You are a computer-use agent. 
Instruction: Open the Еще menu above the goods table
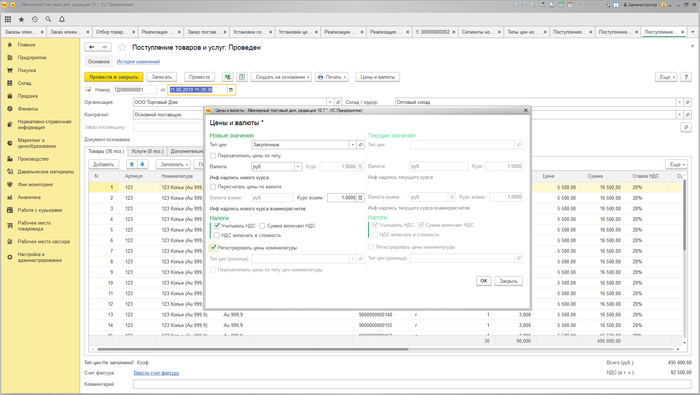pyautogui.click(x=676, y=164)
